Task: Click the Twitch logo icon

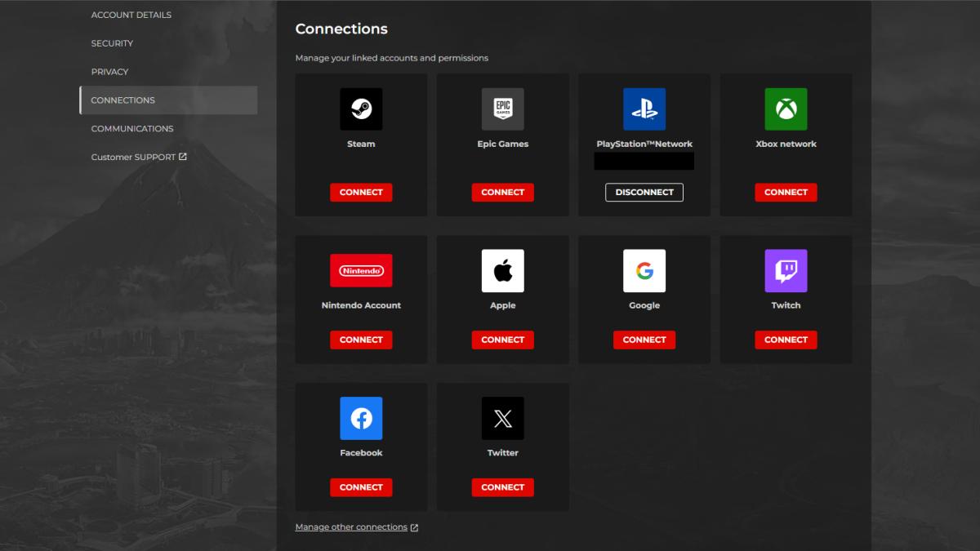Action: [786, 271]
